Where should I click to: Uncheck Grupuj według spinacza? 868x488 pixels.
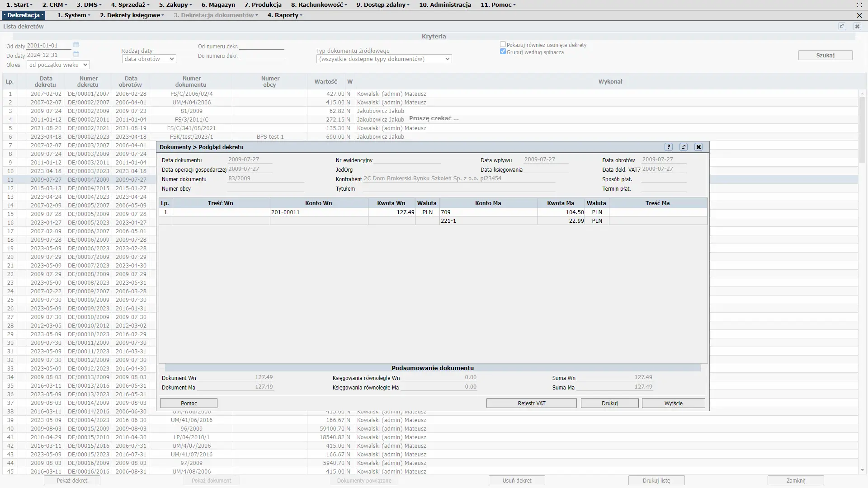(x=503, y=52)
